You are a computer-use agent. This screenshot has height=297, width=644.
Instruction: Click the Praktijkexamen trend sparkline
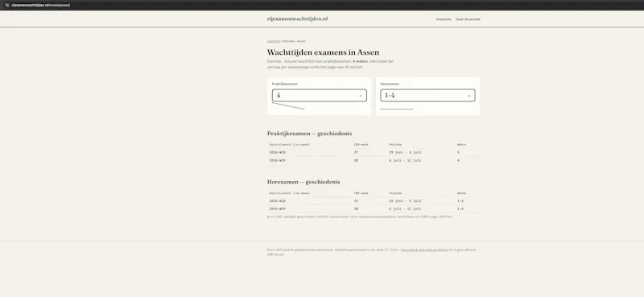point(288,106)
